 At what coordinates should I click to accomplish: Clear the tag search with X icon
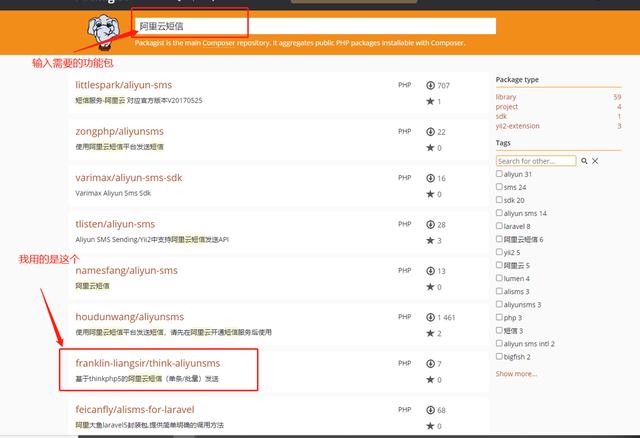595,160
